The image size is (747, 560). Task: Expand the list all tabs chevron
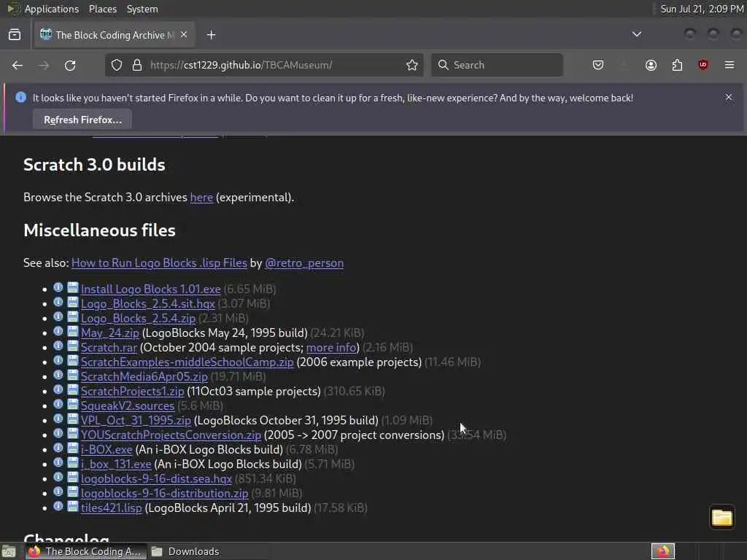pyautogui.click(x=636, y=34)
